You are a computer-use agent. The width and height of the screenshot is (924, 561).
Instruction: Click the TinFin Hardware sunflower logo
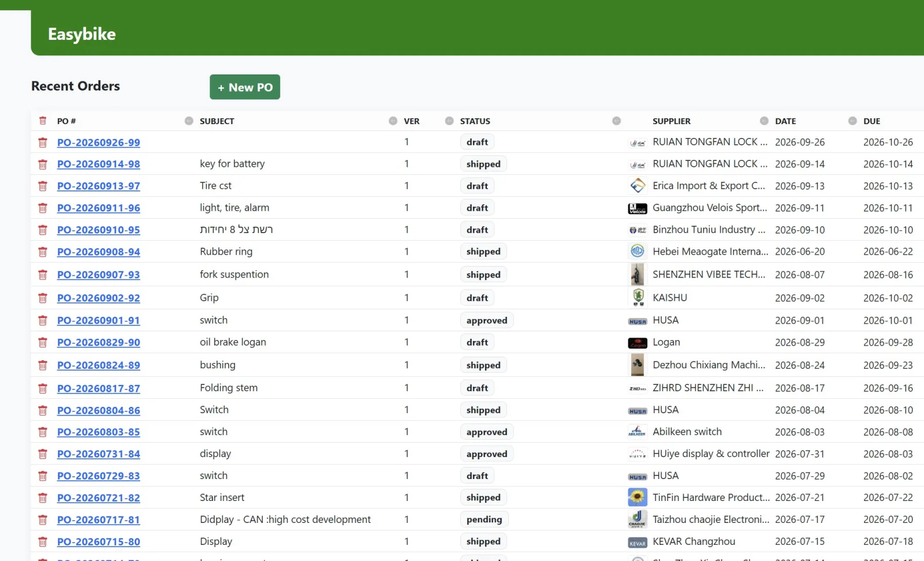(x=638, y=497)
